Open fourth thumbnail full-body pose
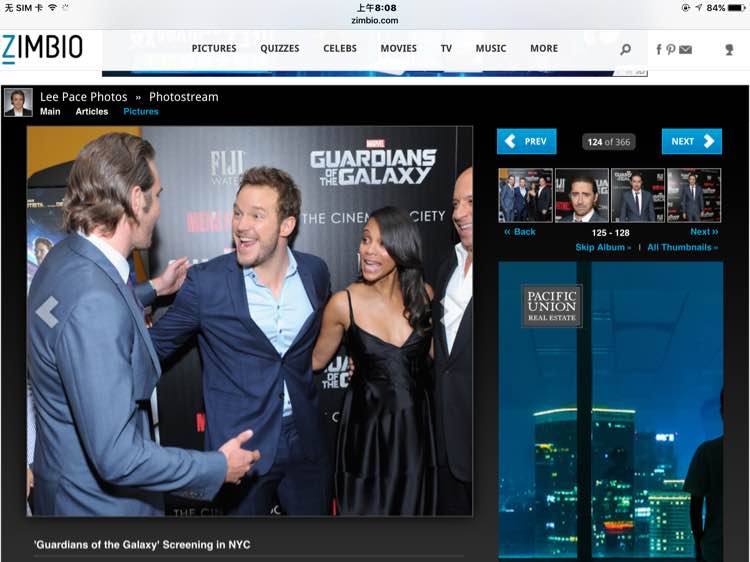 tap(694, 195)
